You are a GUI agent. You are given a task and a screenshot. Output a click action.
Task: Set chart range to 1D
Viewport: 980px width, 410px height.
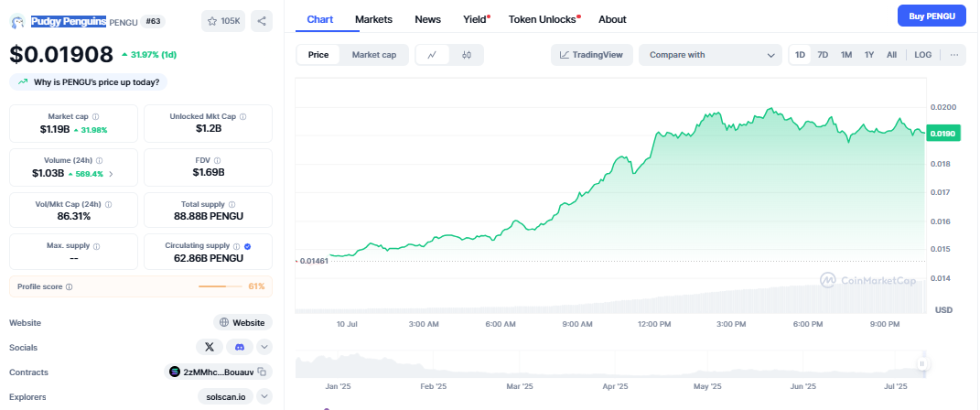click(800, 55)
